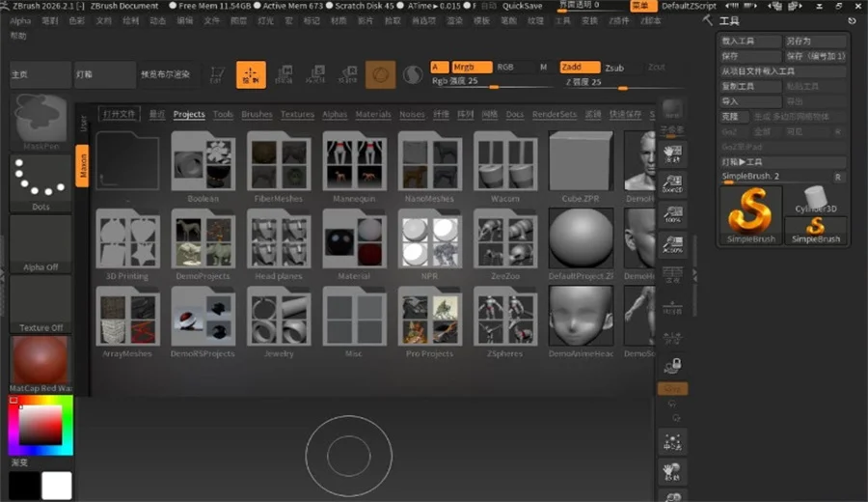The image size is (868, 502).
Task: Open the 工具 tool menu in menu bar
Action: tap(562, 20)
